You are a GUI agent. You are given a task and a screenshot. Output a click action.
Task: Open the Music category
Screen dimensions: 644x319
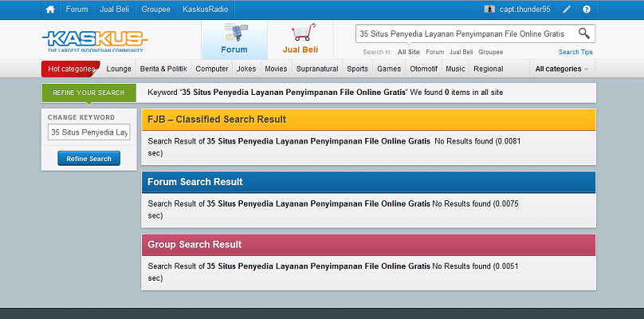pyautogui.click(x=455, y=69)
